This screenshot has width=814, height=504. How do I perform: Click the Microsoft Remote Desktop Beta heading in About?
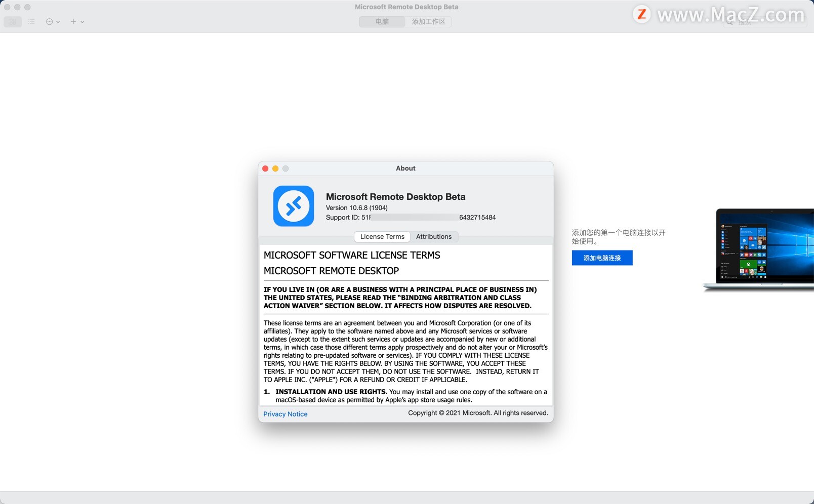(395, 197)
